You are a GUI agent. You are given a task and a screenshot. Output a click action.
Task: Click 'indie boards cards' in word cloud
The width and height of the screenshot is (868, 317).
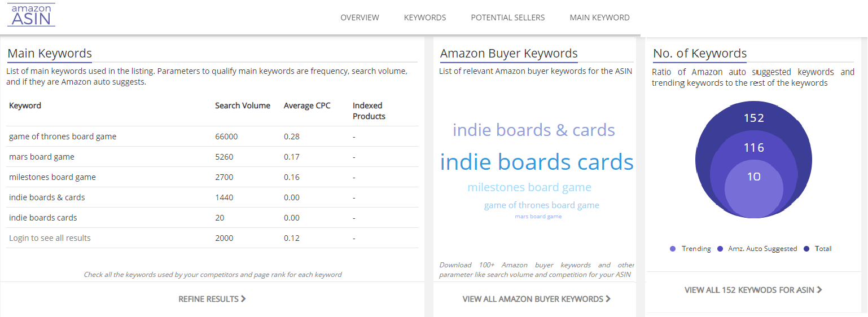537,162
